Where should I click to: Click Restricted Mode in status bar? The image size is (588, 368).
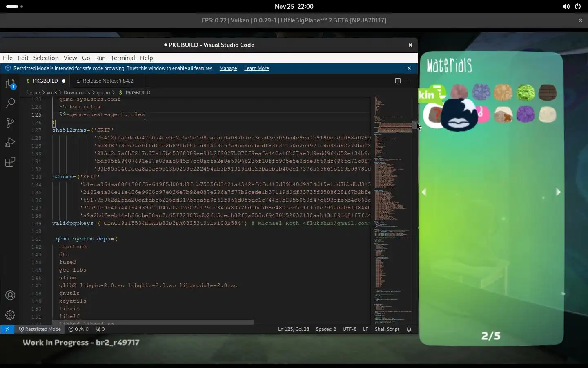[x=40, y=329]
